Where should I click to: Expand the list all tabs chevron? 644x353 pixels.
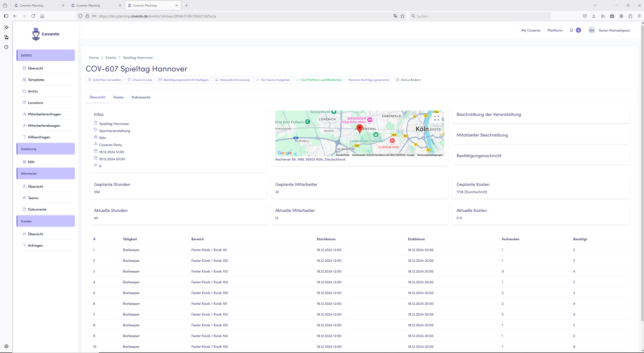pos(595,5)
